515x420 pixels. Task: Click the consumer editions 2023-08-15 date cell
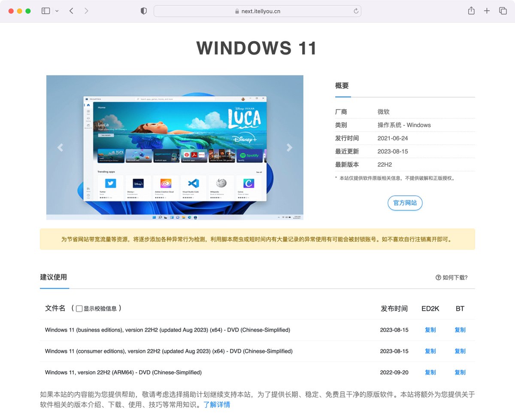point(394,351)
